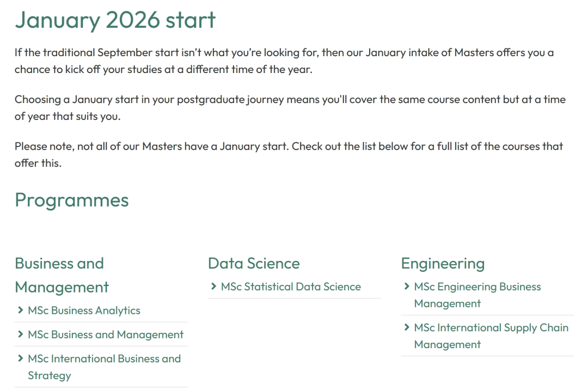Click the chevron beside MSc Business Analytics
This screenshot has width=588, height=389.
click(x=21, y=311)
